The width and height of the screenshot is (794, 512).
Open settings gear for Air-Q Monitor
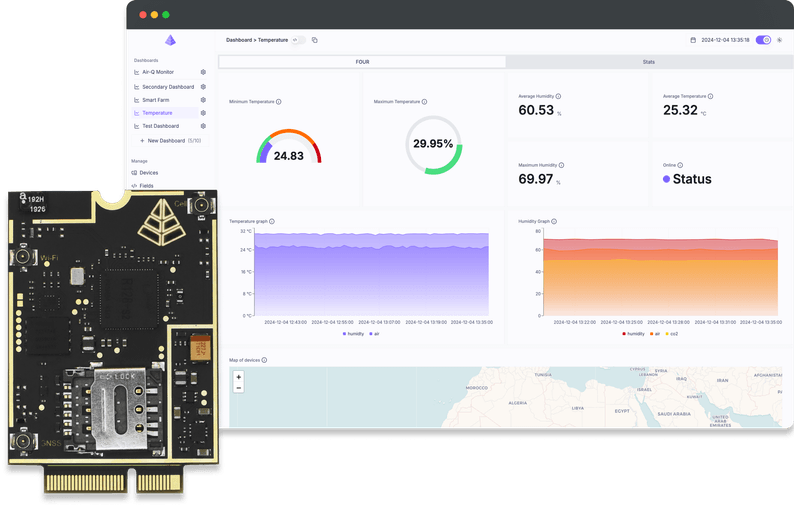coord(203,72)
